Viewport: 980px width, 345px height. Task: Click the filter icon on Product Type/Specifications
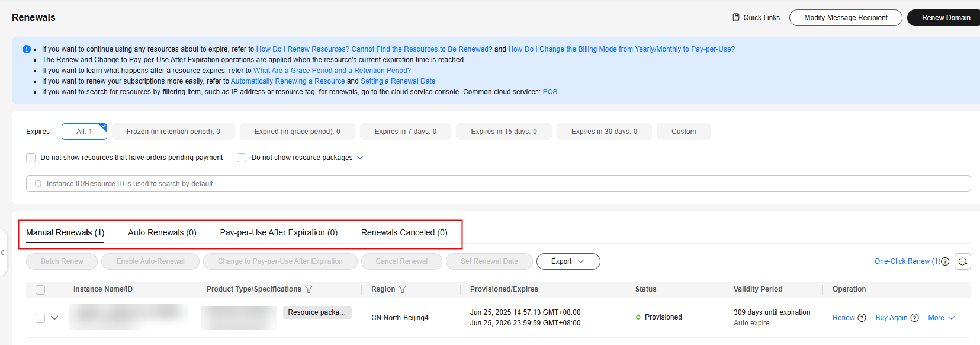click(x=309, y=289)
